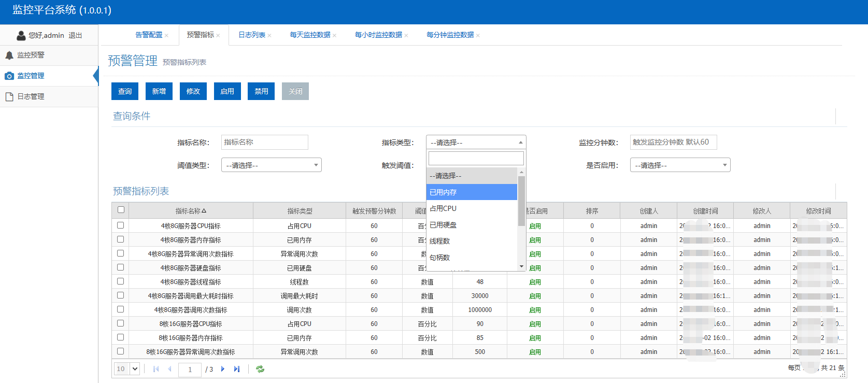Switch to the 告警配置 tab
This screenshot has height=383, width=868.
[x=149, y=35]
